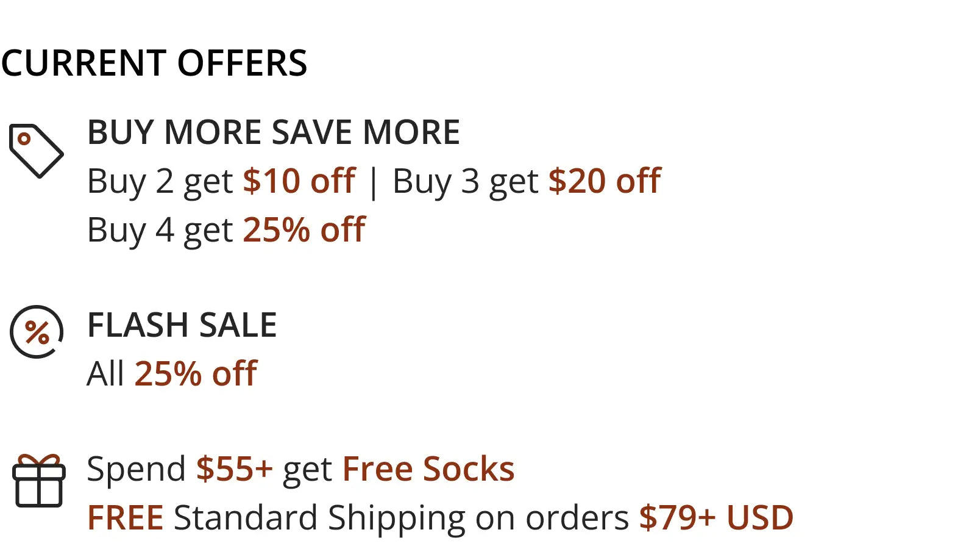Image resolution: width=980 pixels, height=549 pixels.
Task: Click the percent circle Flash Sale icon
Action: [x=37, y=331]
